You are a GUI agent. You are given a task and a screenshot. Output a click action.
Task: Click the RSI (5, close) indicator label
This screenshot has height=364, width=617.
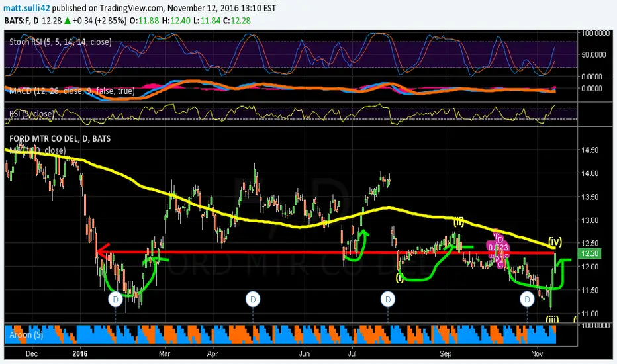coord(32,114)
